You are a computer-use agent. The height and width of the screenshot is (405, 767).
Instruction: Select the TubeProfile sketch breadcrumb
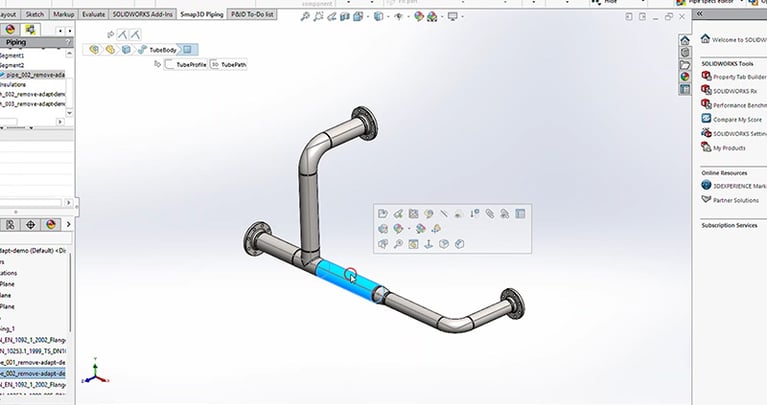(186, 65)
